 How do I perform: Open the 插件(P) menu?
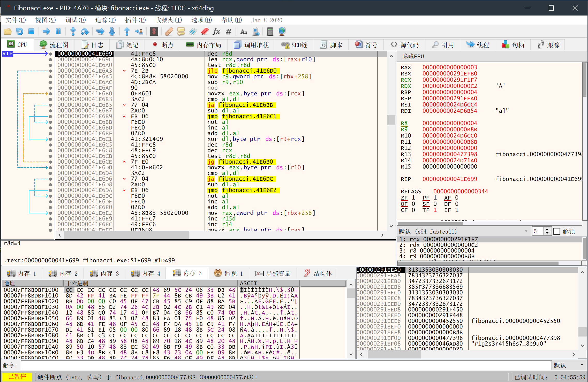coord(135,20)
